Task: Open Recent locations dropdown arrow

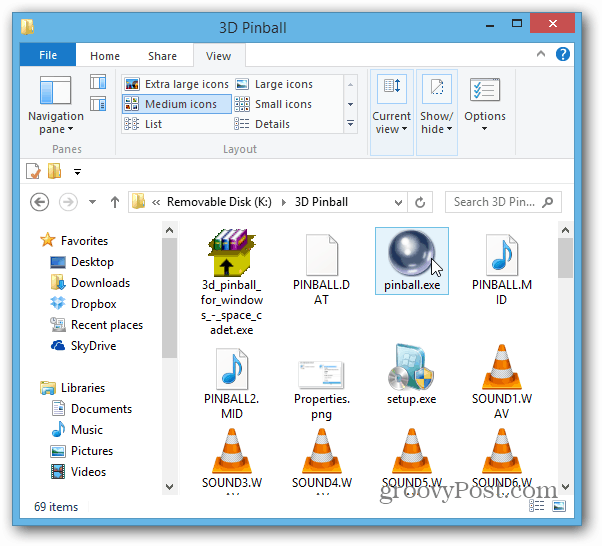Action: 92,202
